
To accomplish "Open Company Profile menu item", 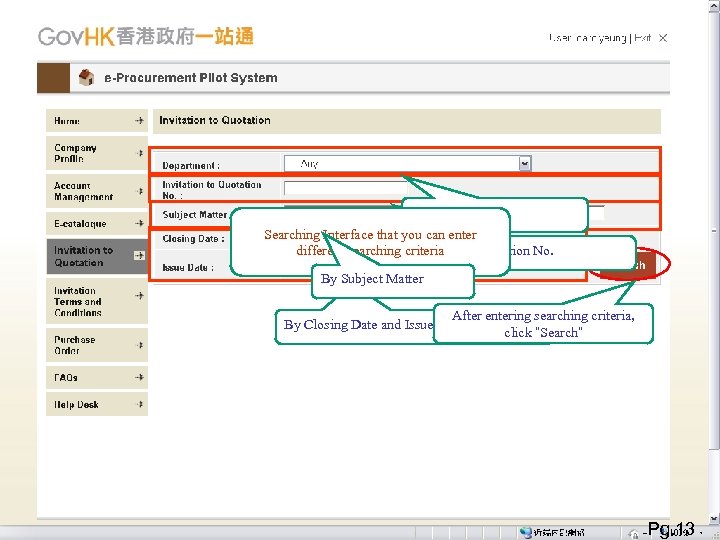I will tap(97, 153).
